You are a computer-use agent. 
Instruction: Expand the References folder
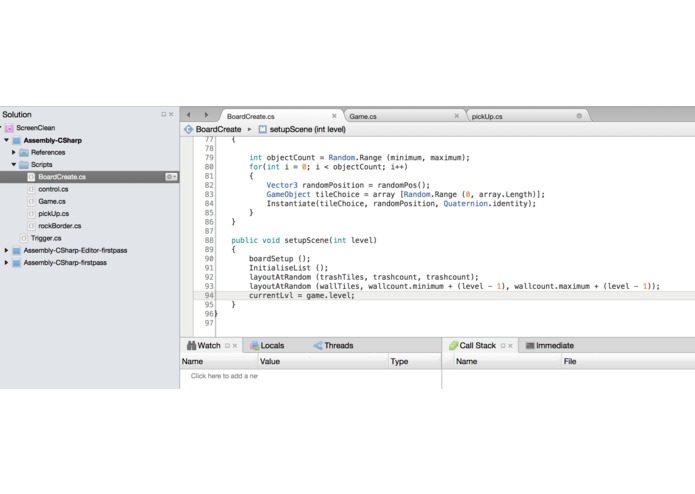14,152
